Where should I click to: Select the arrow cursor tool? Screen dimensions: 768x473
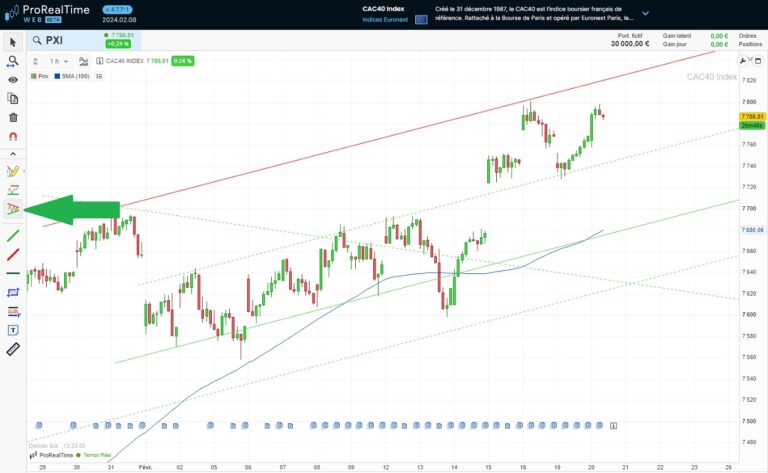pos(13,42)
